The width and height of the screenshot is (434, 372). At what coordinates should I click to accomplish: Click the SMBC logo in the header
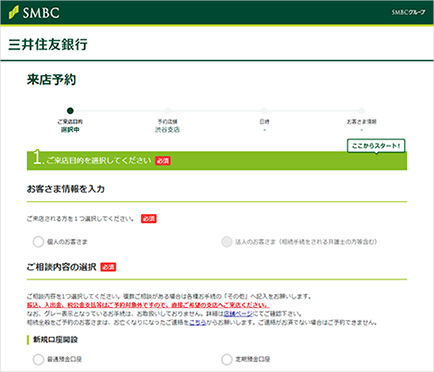pyautogui.click(x=34, y=12)
